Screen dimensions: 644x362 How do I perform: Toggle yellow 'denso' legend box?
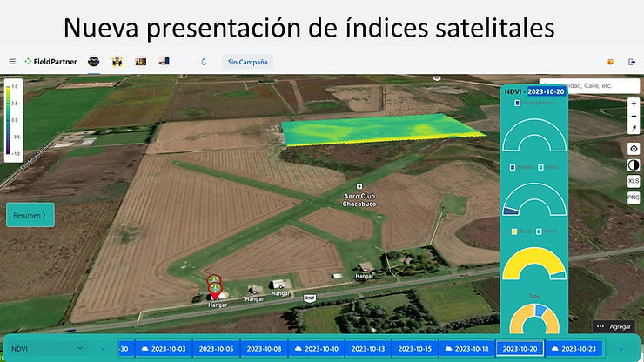coord(513,231)
